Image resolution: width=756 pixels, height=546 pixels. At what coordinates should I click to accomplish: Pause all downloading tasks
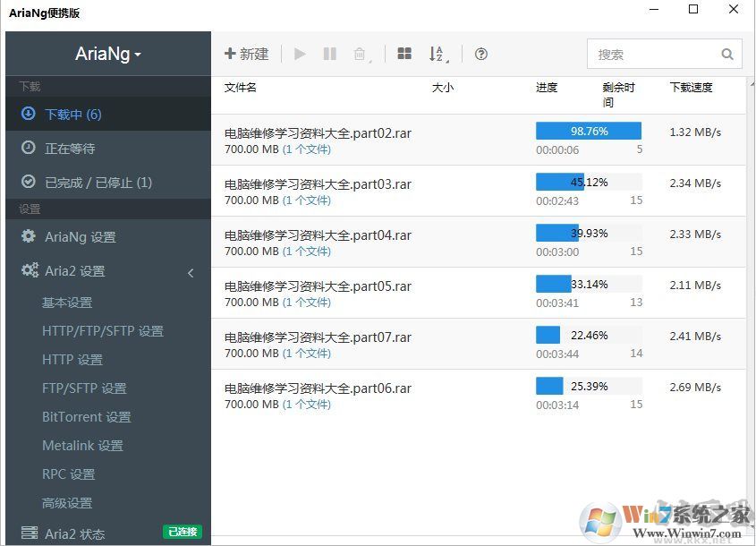click(x=329, y=54)
